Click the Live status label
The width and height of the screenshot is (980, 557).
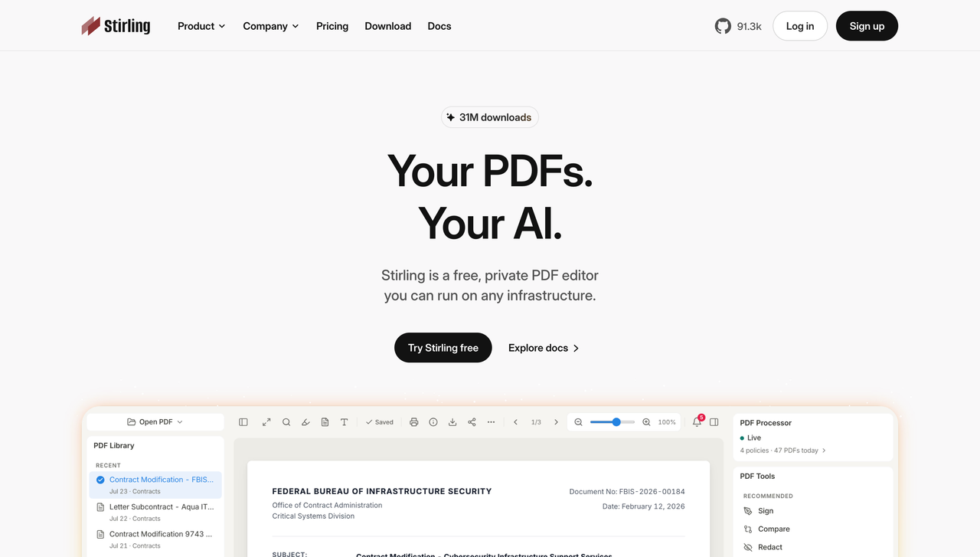coord(754,438)
